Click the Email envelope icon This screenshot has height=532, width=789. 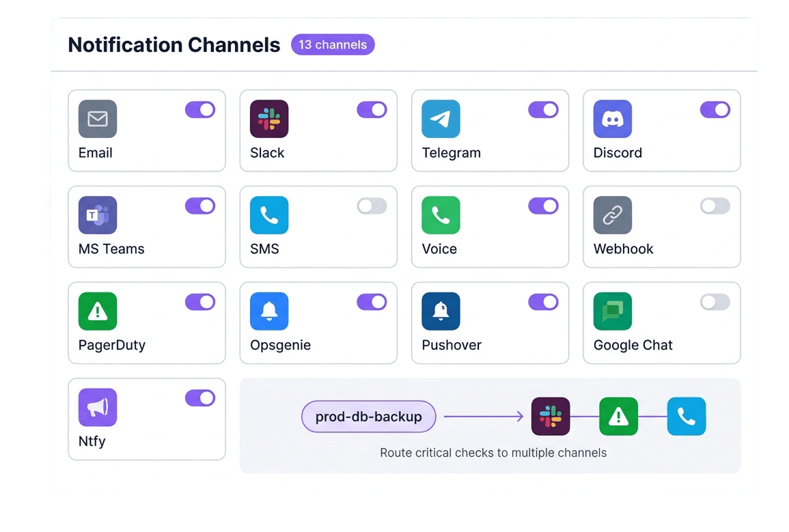click(x=98, y=119)
